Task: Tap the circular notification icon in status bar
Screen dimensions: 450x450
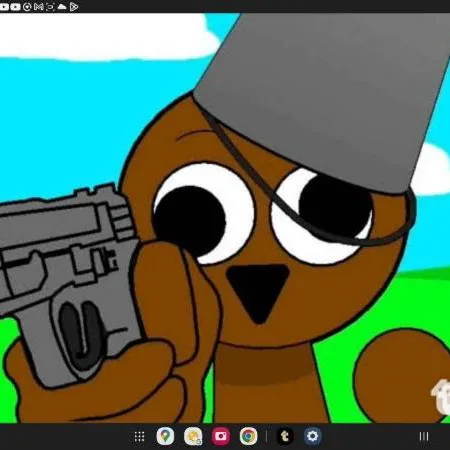Action: point(27,6)
